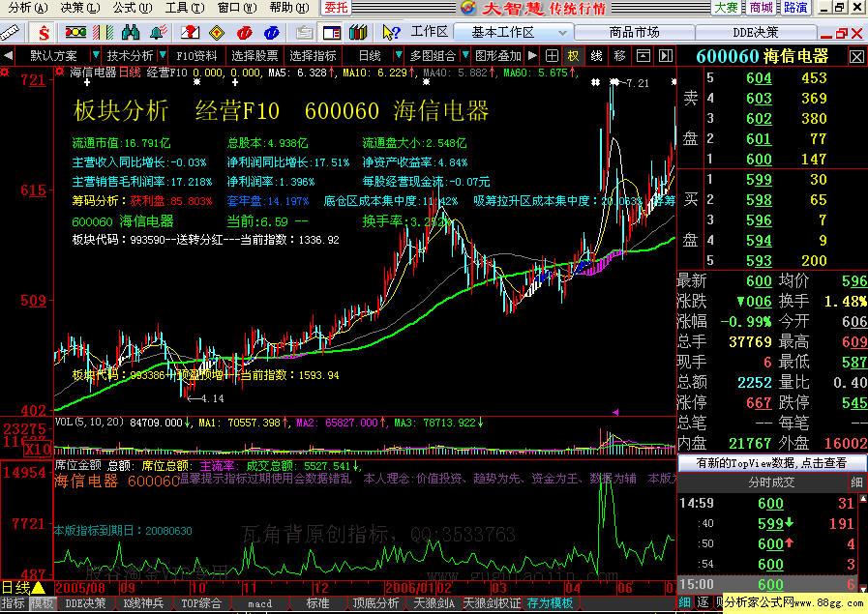This screenshot has height=614, width=868.
Task: Open the 帮助(H) menu
Action: click(x=289, y=8)
